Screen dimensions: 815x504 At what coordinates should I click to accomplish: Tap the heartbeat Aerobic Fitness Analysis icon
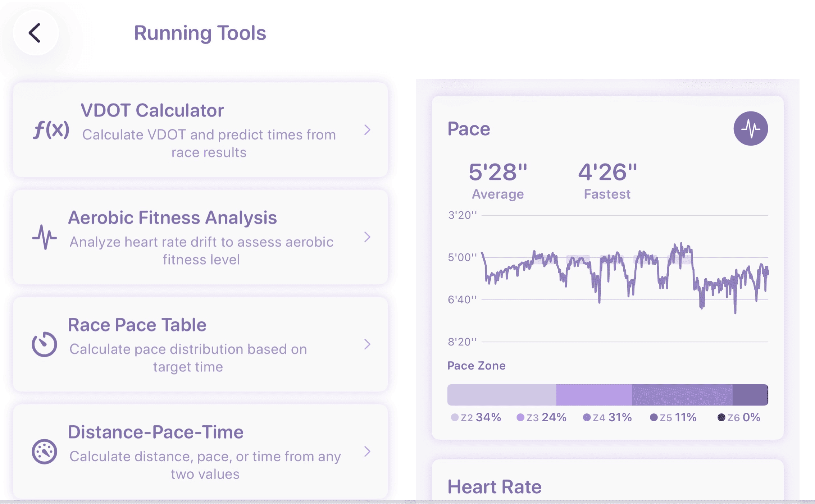pyautogui.click(x=44, y=237)
